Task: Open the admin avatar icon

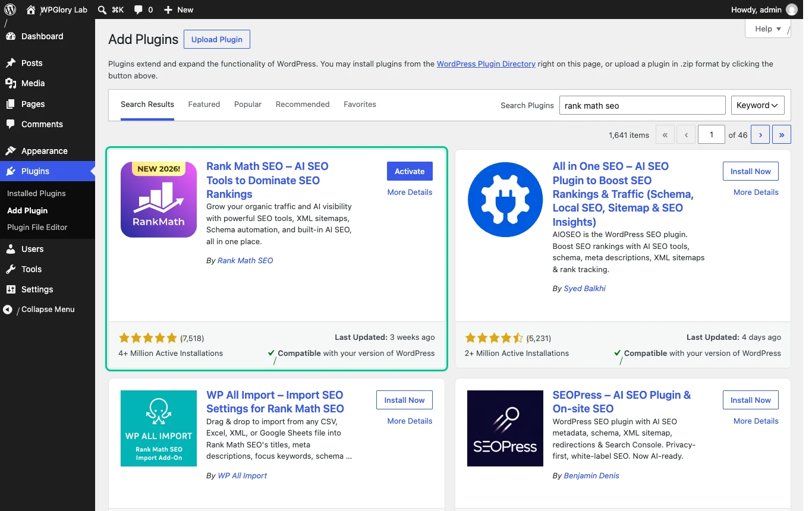Action: (x=791, y=10)
